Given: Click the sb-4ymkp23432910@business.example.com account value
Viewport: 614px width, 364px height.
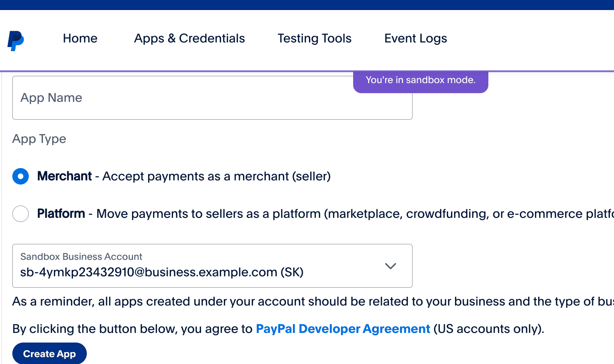Looking at the screenshot, I should click(162, 272).
